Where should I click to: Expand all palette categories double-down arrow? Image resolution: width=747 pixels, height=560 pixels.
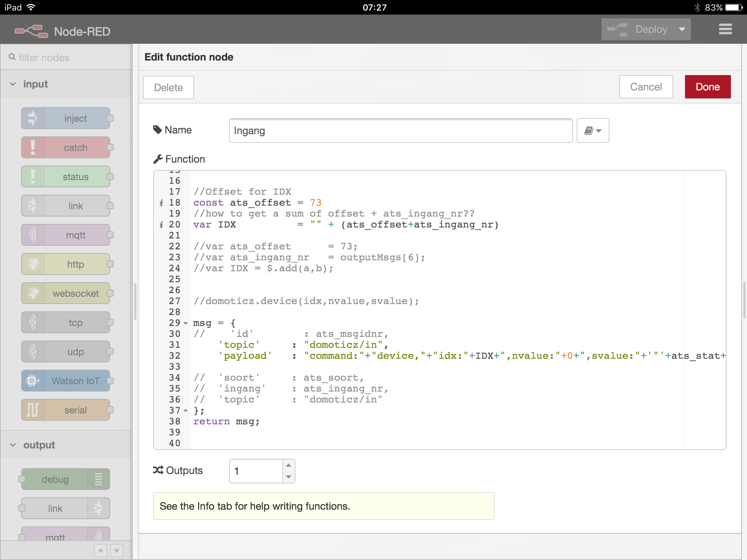(x=117, y=551)
